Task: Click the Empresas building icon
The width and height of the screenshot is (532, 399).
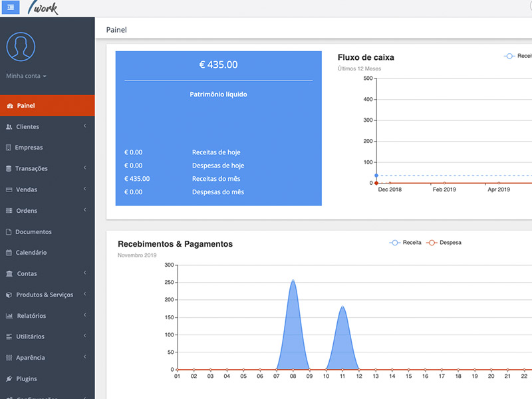Action: [9, 148]
